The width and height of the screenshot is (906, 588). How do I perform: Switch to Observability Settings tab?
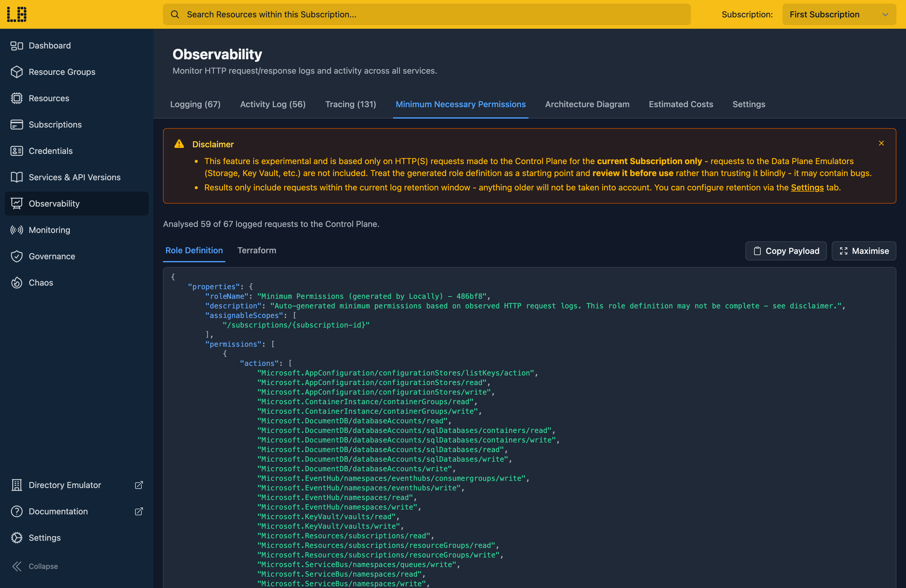coord(749,104)
